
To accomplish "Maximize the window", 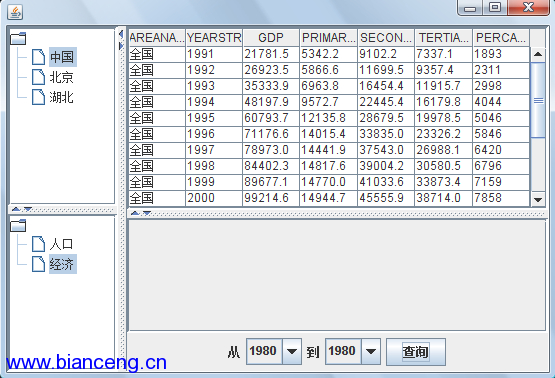I will (494, 7).
